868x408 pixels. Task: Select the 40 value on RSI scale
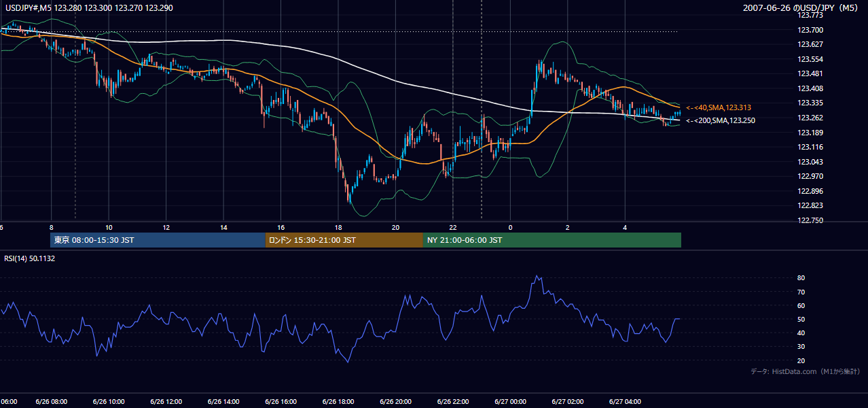click(801, 333)
